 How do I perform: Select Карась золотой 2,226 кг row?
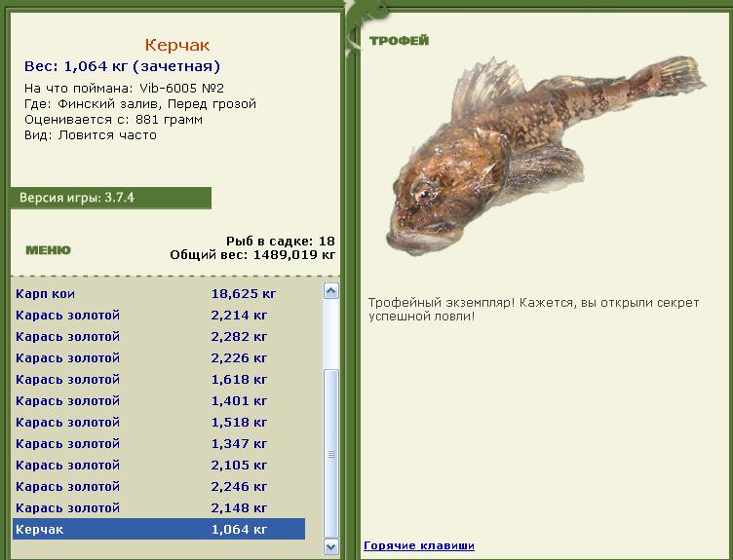click(159, 358)
